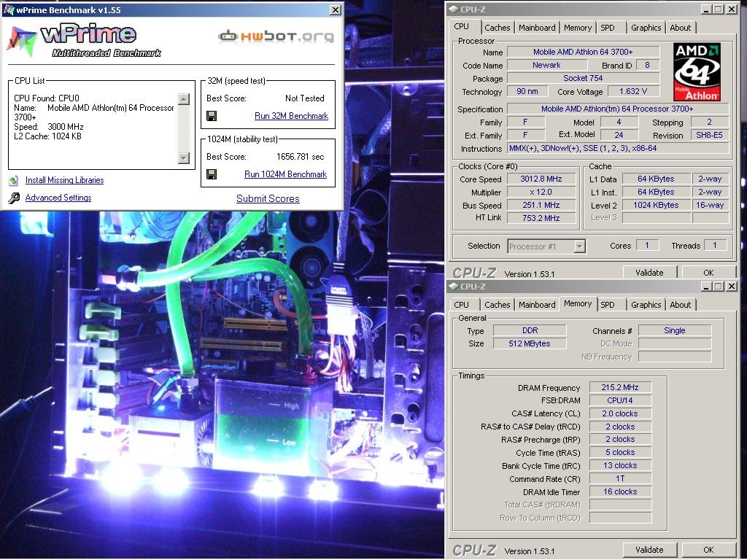Click the Channels # value Single
This screenshot has width=747, height=560.
[675, 330]
